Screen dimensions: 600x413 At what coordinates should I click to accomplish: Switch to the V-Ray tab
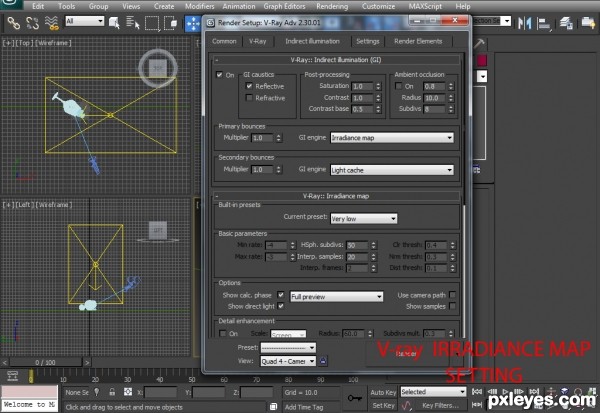258,41
